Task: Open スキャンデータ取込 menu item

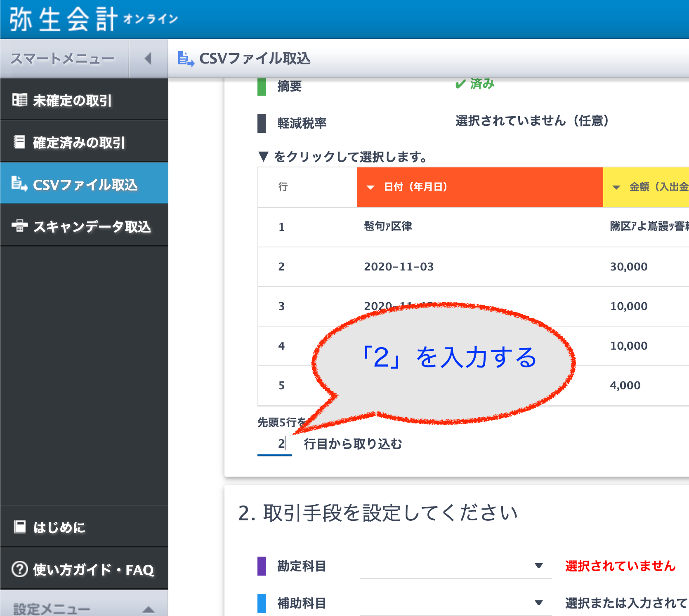Action: (92, 226)
